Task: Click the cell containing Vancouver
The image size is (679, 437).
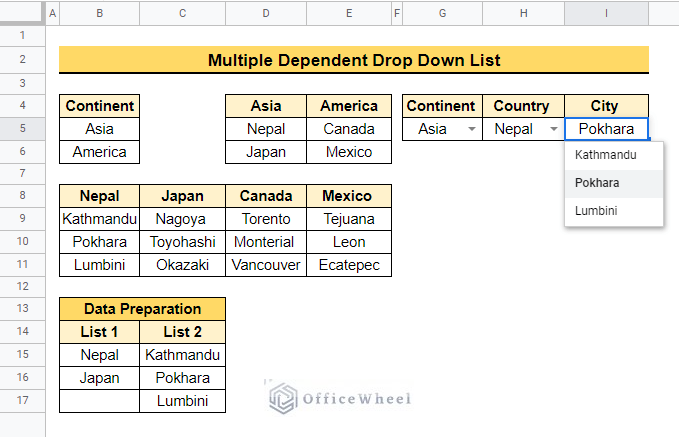Action: [266, 265]
